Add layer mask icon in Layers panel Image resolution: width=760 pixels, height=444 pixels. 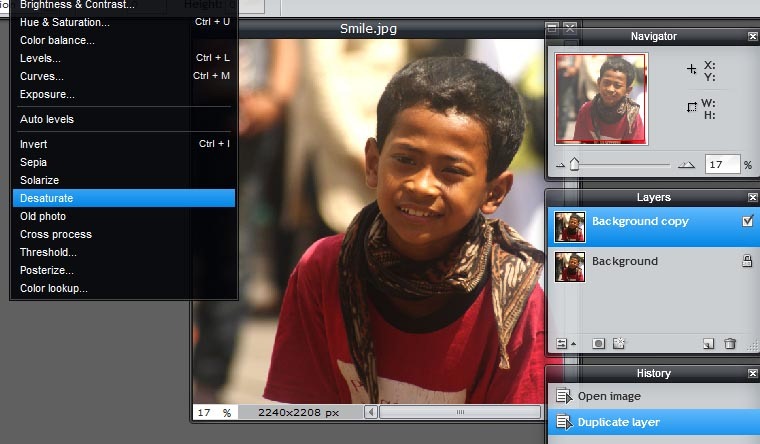click(599, 344)
